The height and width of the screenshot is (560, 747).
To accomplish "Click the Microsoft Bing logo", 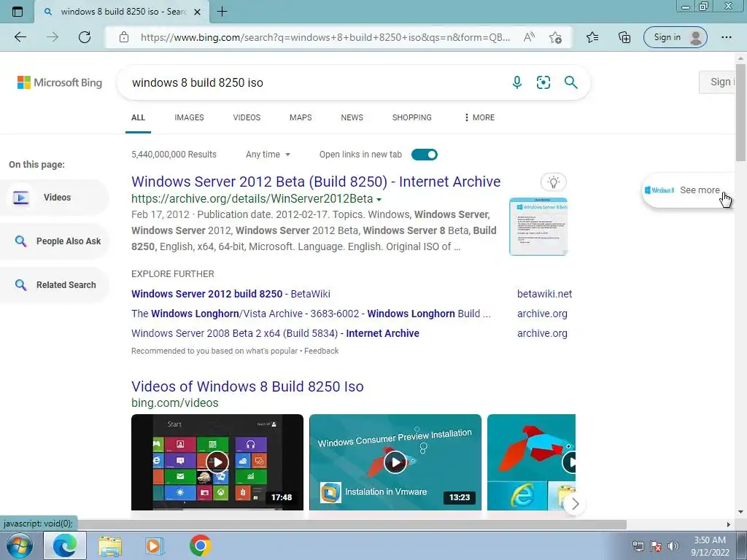I will click(x=60, y=82).
